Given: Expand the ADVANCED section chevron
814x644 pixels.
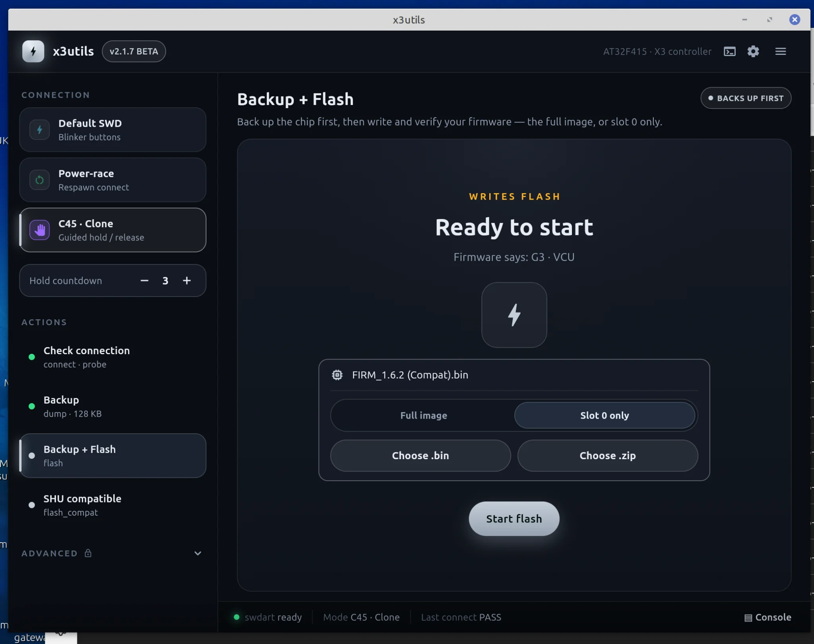Looking at the screenshot, I should click(198, 553).
